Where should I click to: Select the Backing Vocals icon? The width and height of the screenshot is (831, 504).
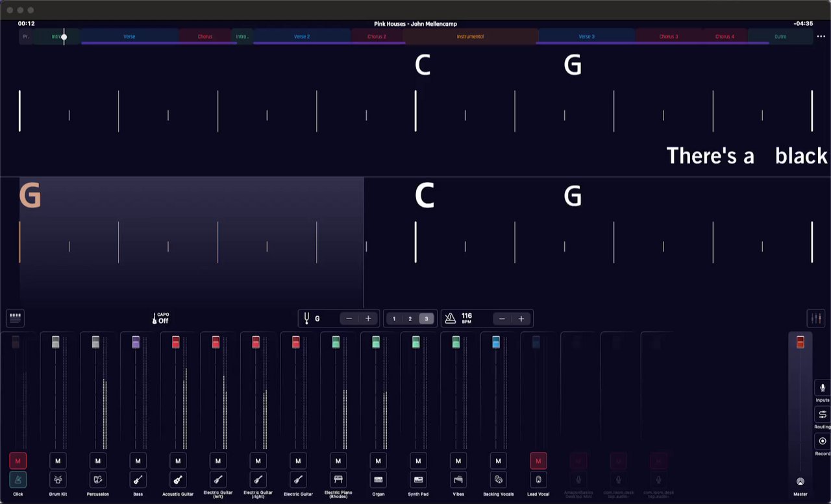[x=499, y=480]
